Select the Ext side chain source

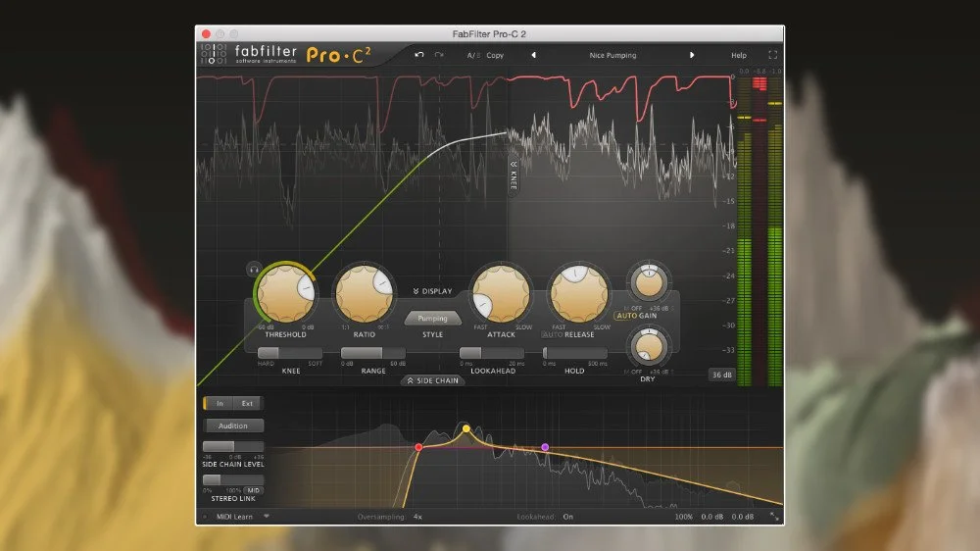point(248,403)
